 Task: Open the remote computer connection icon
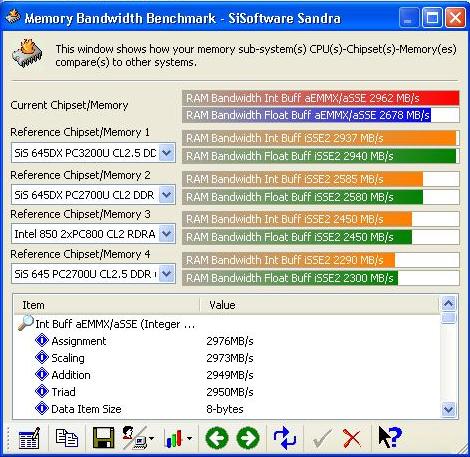coord(134,438)
